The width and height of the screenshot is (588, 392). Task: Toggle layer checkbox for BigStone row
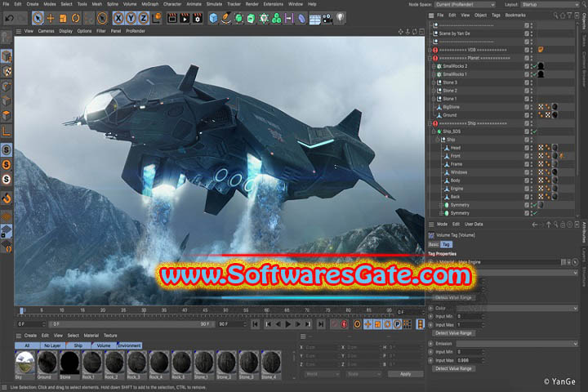pos(527,107)
